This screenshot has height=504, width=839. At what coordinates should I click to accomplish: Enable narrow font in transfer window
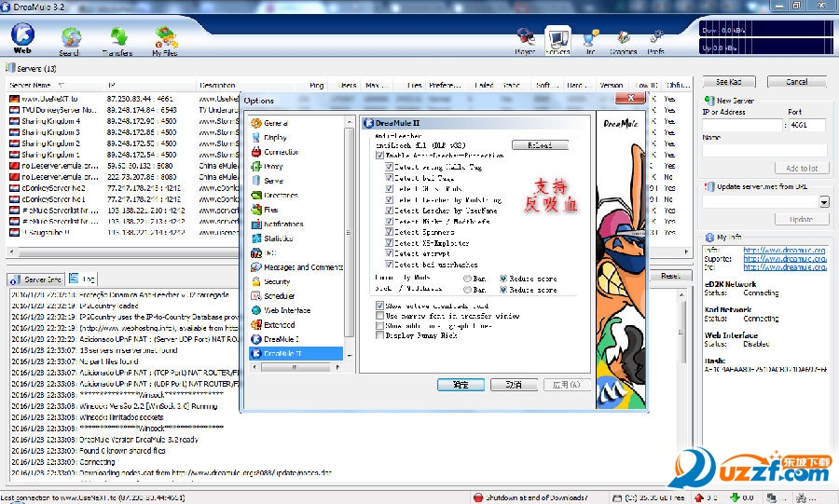[379, 316]
